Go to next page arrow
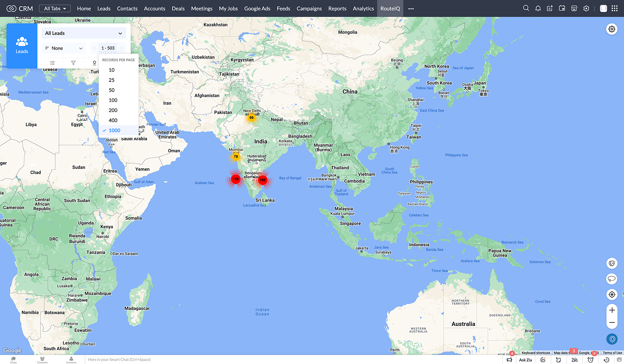Viewport: 624px width, 364px height. (x=122, y=48)
